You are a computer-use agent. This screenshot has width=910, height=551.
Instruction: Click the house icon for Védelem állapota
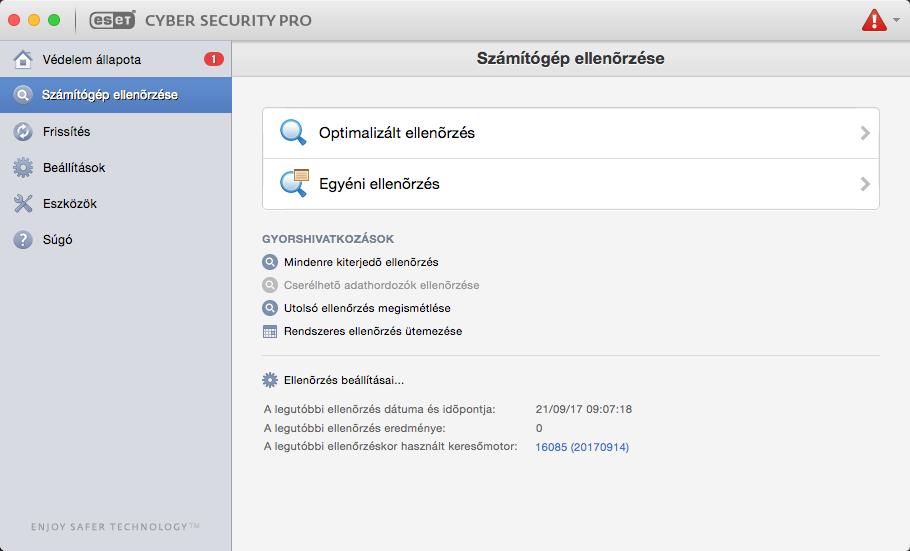[x=23, y=59]
